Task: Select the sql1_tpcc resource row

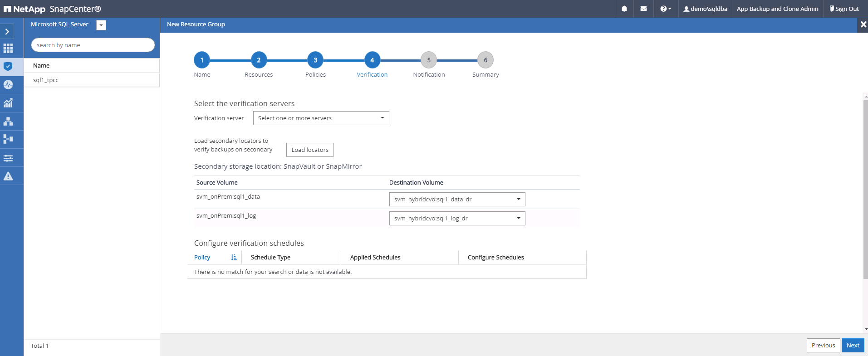Action: pyautogui.click(x=92, y=80)
